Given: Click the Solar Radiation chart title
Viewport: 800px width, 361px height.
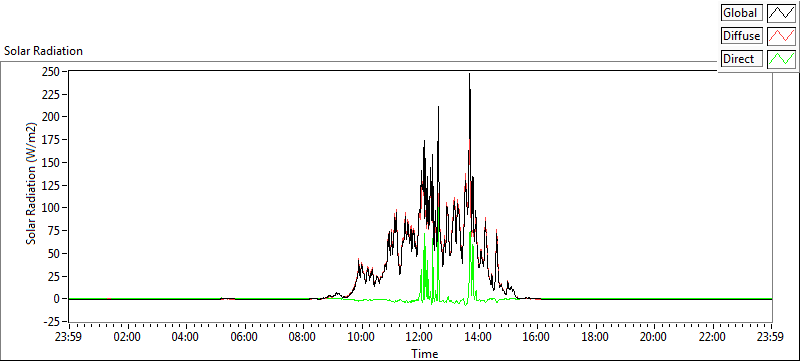Looking at the screenshot, I should [x=43, y=51].
